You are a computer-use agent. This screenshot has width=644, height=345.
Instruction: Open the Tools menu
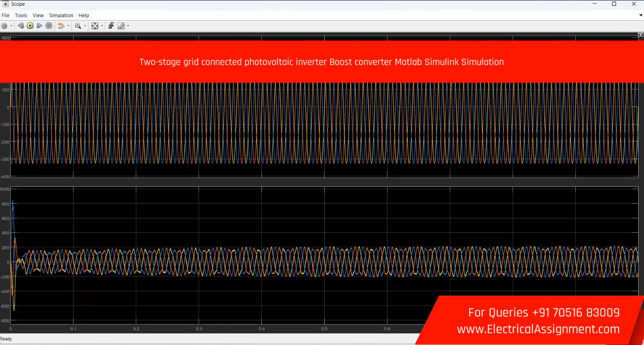coord(21,15)
